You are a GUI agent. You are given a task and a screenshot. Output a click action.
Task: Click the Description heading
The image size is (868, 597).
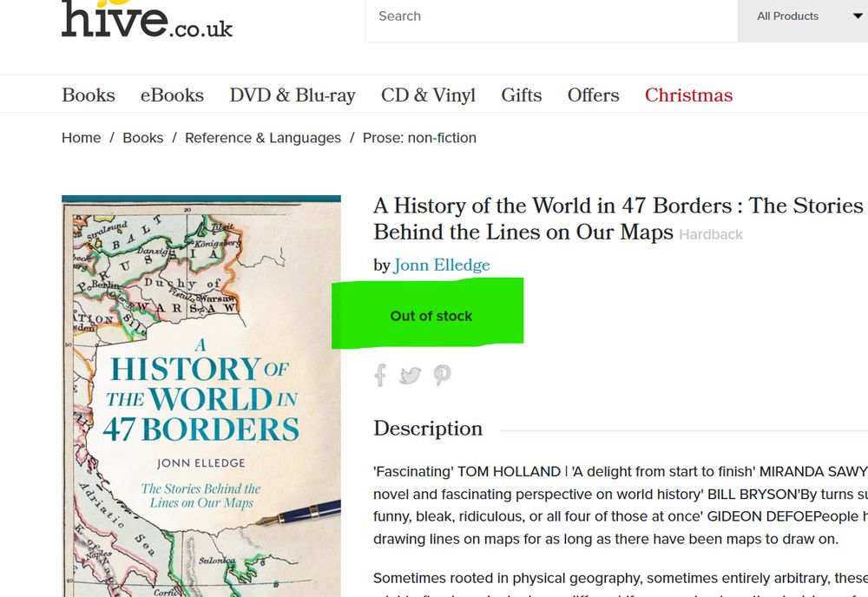pos(428,429)
